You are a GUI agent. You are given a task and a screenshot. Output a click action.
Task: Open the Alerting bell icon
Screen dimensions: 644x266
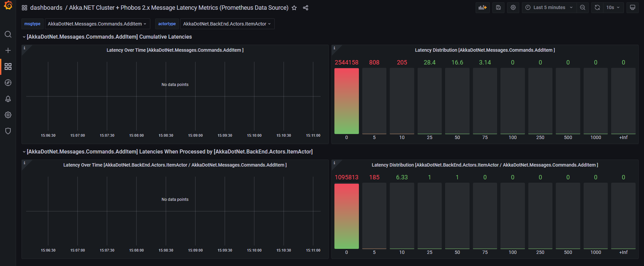coord(8,99)
